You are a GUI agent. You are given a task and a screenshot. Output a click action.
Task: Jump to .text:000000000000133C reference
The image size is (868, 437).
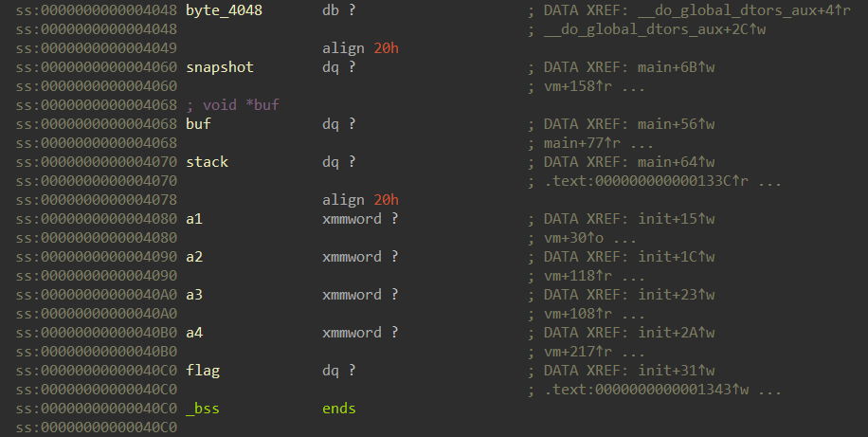click(646, 181)
